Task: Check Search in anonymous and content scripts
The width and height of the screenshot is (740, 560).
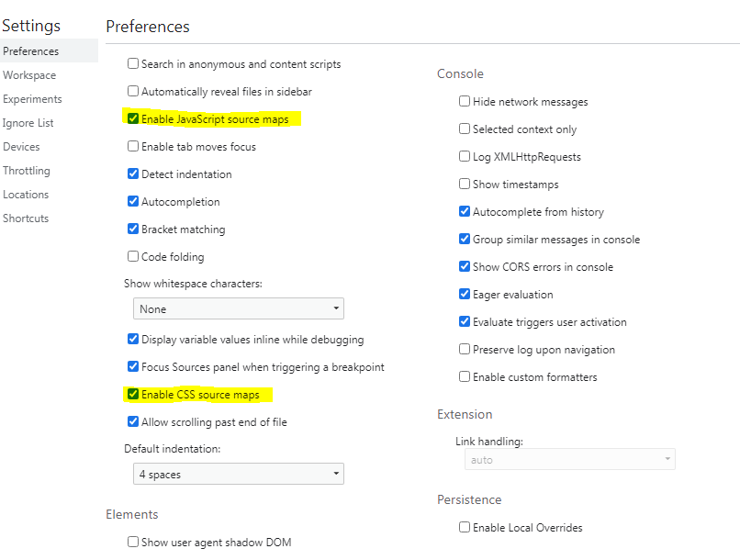Action: point(133,64)
